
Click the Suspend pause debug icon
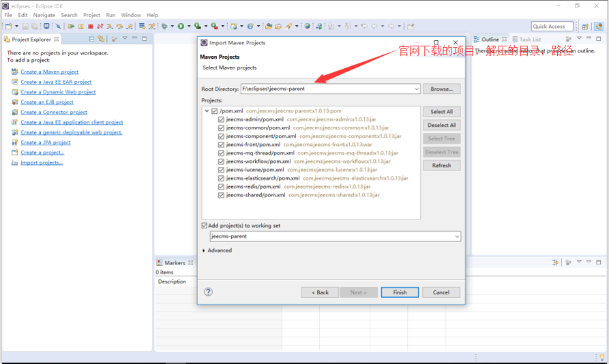(x=80, y=27)
